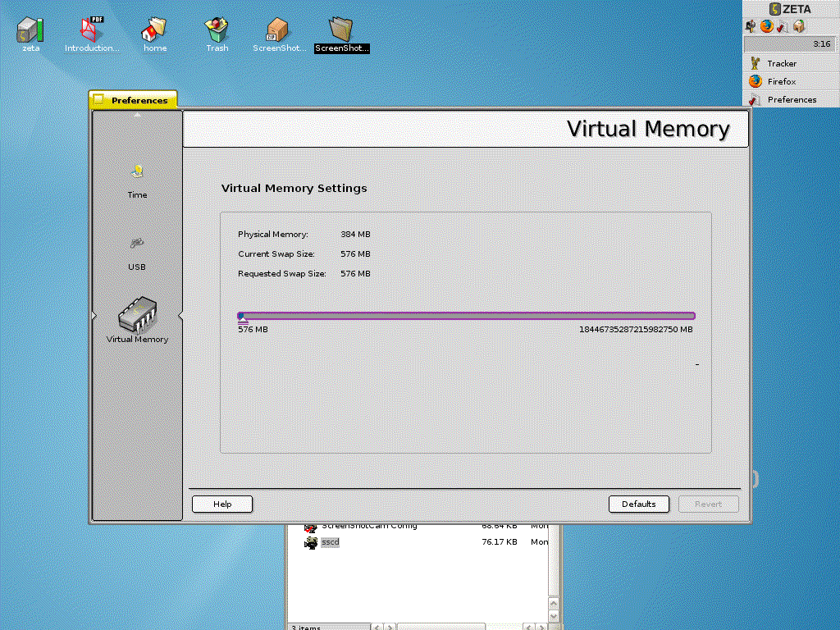Open the Introduction PDF on desktop
840x630 pixels.
click(91, 30)
